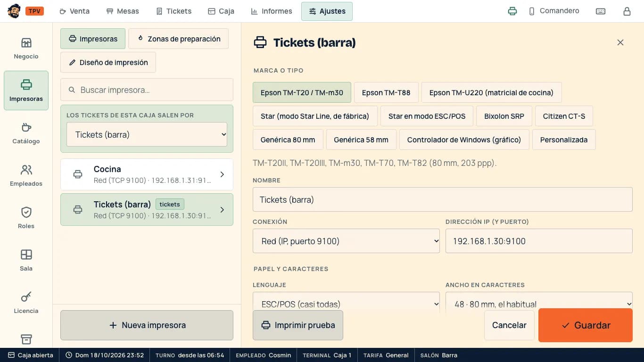Viewport: 644px width, 362px height.
Task: Choose Epson TM-T20 / TM-m30 type
Action: click(302, 92)
